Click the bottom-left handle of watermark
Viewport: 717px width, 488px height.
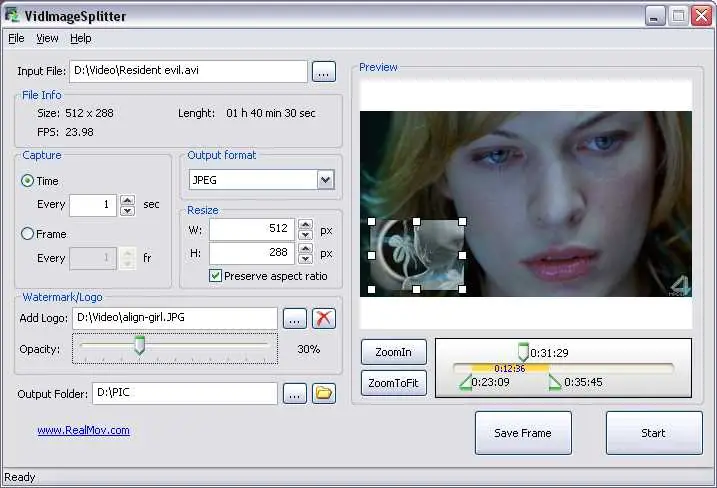371,289
